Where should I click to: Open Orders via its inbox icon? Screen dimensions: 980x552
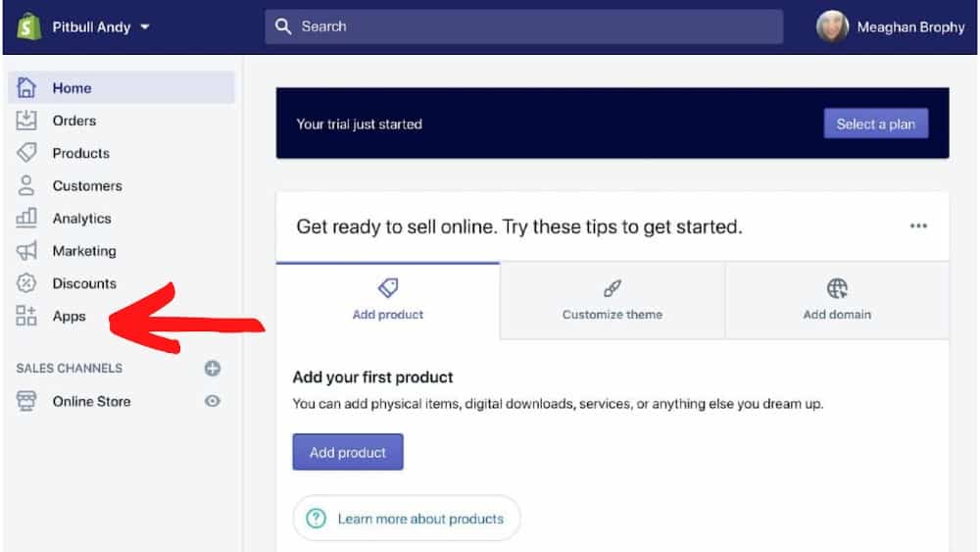[x=26, y=120]
